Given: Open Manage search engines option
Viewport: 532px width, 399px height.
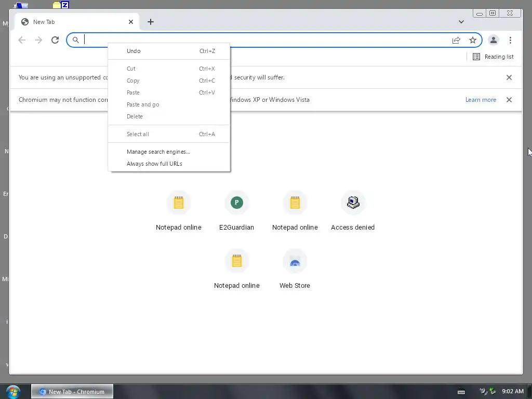Looking at the screenshot, I should [x=169, y=152].
